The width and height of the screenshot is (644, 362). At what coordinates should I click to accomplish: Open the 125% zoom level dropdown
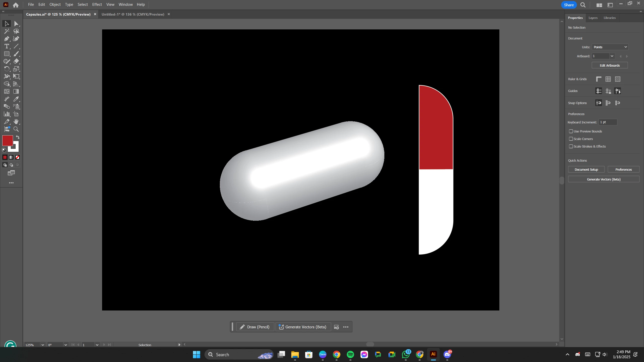[x=43, y=345]
